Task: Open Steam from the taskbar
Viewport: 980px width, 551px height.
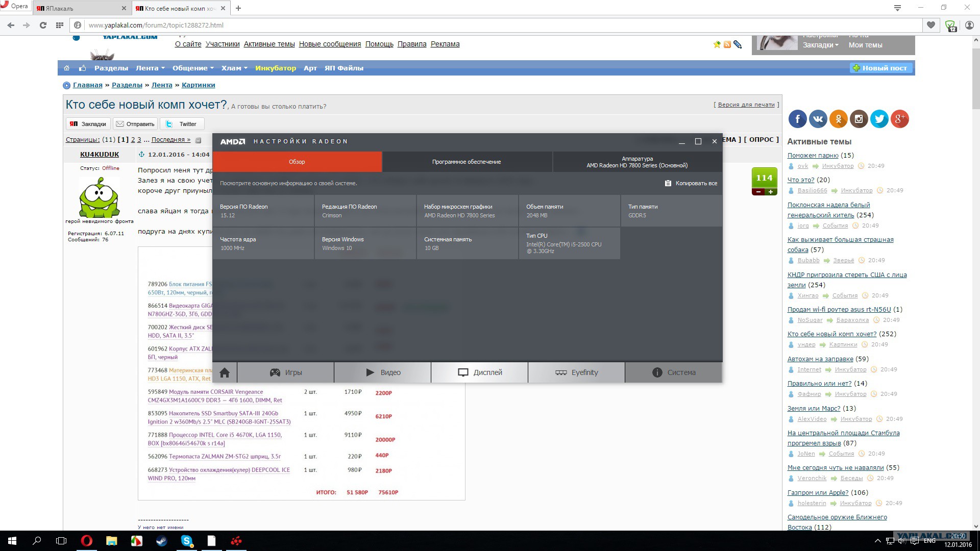Action: tap(161, 541)
